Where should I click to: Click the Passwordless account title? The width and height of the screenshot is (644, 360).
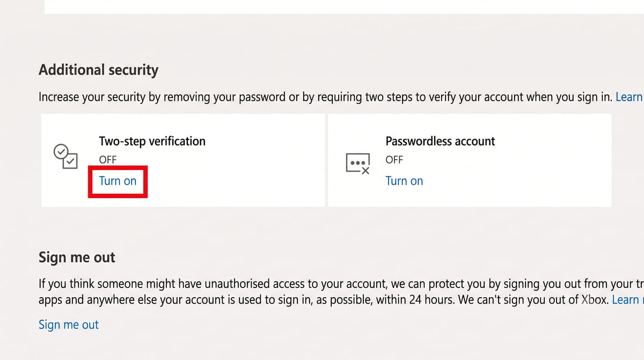point(440,141)
